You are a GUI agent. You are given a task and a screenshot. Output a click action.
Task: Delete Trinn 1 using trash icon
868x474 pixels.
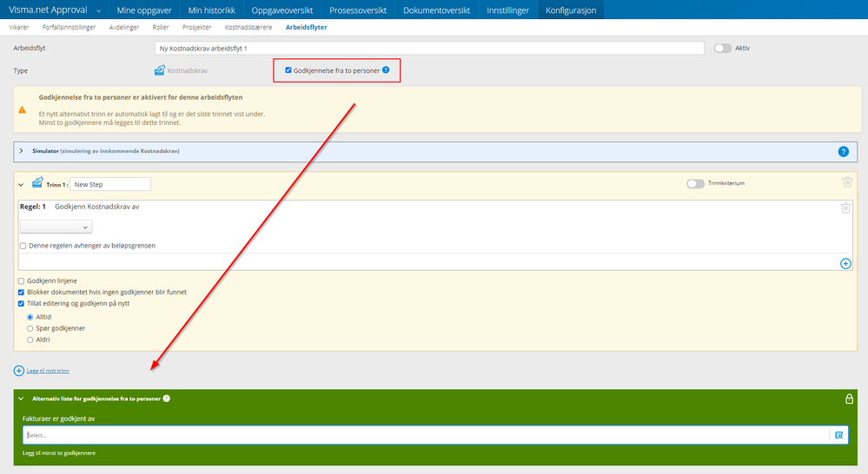(847, 182)
